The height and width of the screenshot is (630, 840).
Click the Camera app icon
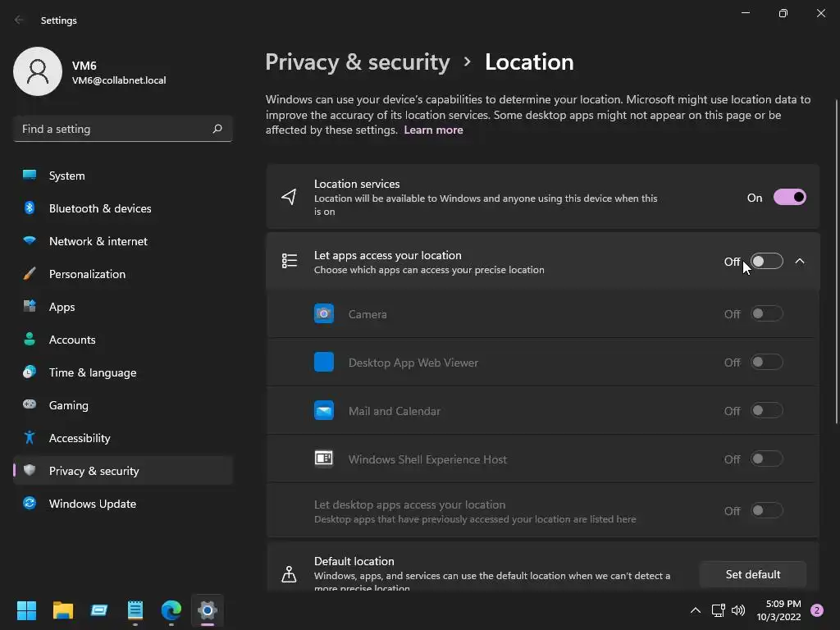(324, 314)
